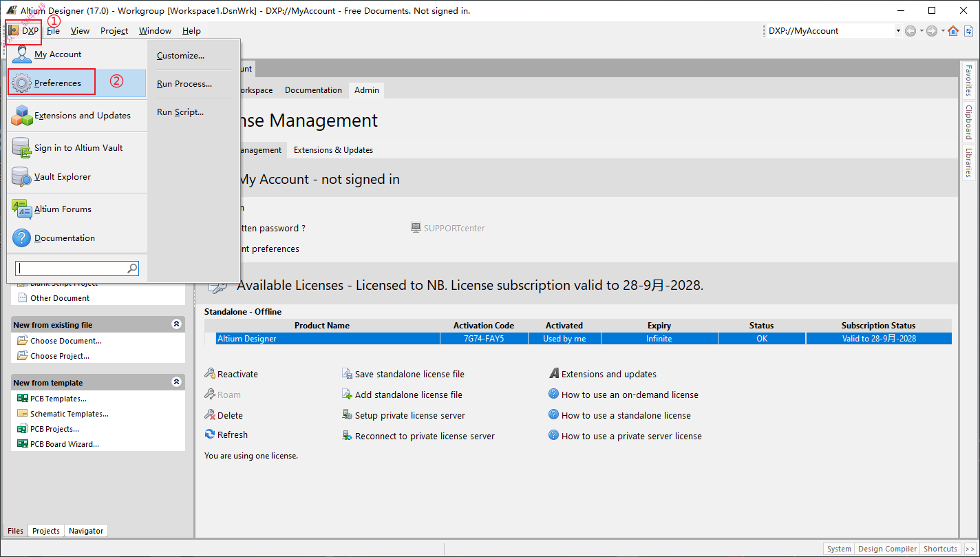
Task: Click the Reconnect to private license server icon
Action: pyautogui.click(x=348, y=436)
